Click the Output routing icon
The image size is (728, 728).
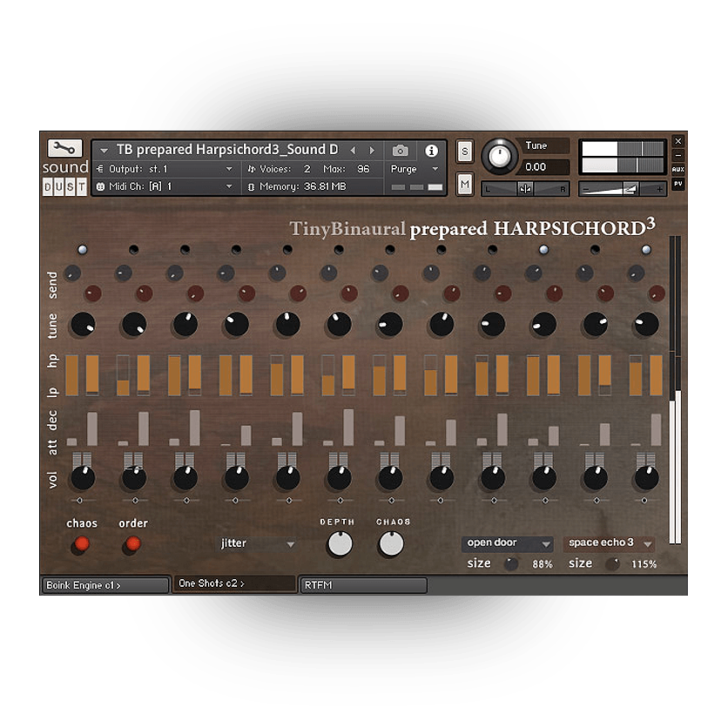[100, 169]
